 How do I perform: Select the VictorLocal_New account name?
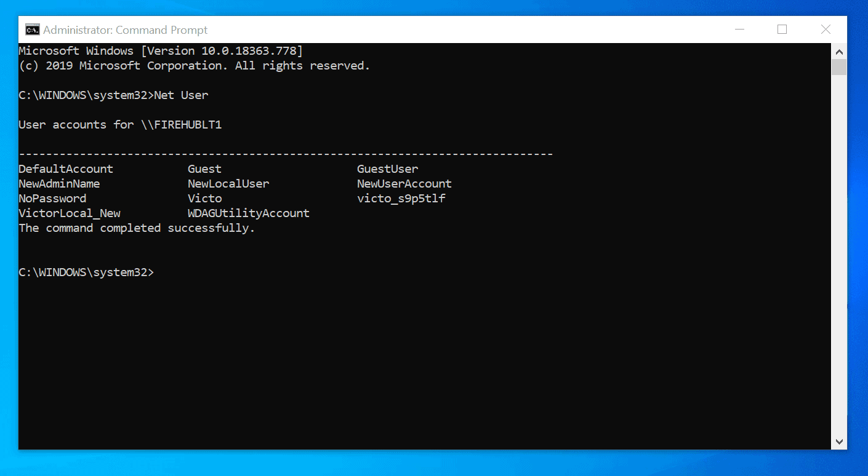(x=69, y=213)
